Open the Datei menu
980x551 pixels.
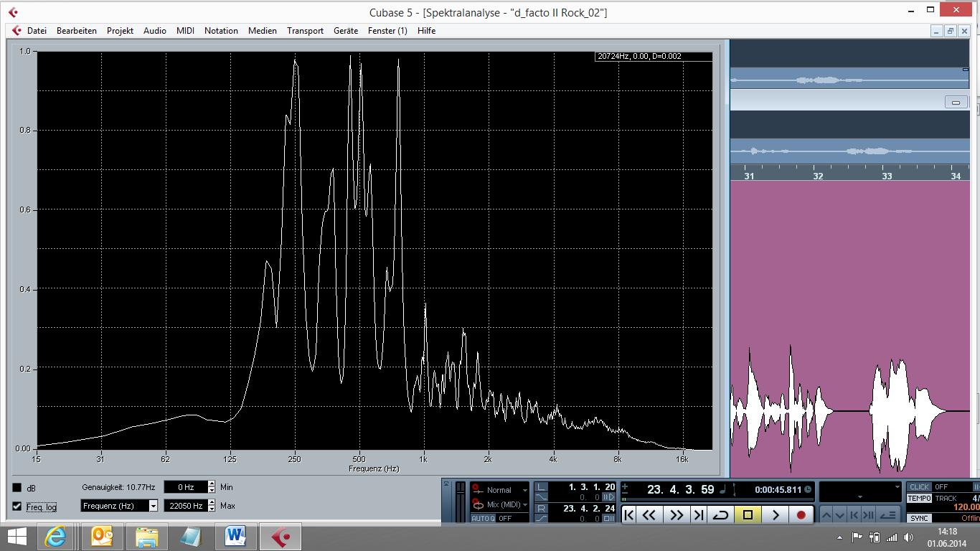pyautogui.click(x=37, y=31)
